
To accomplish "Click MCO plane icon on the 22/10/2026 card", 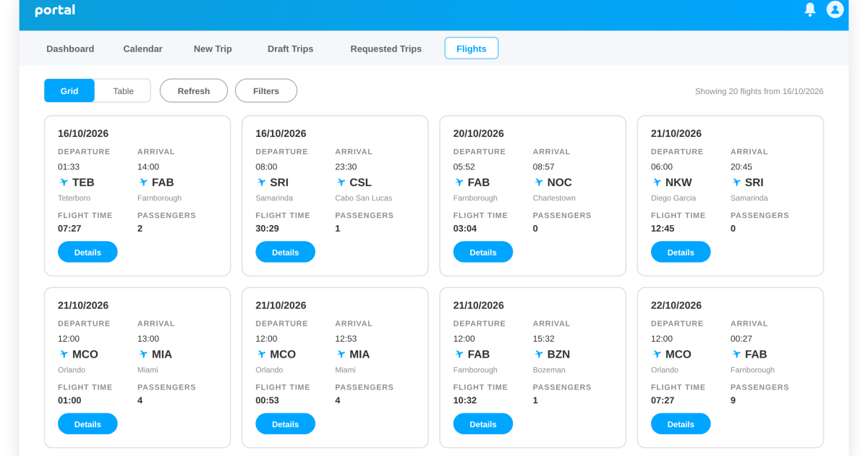I will coord(656,355).
